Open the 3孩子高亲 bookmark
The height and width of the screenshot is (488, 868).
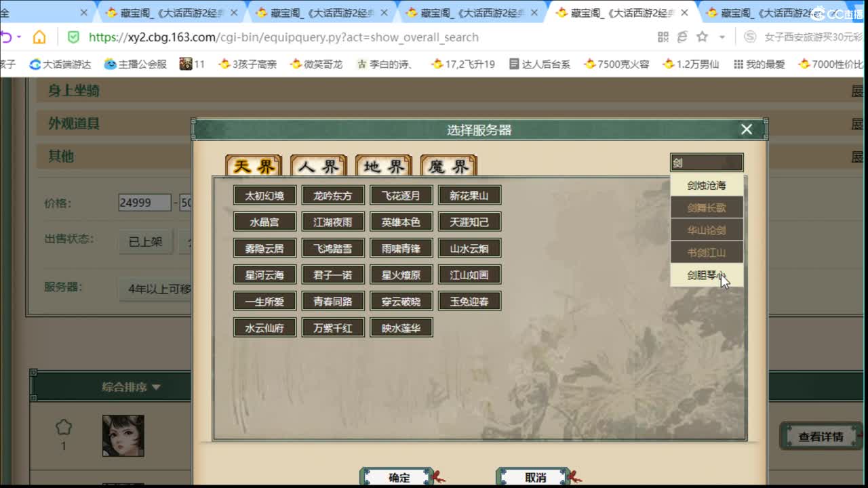point(247,64)
